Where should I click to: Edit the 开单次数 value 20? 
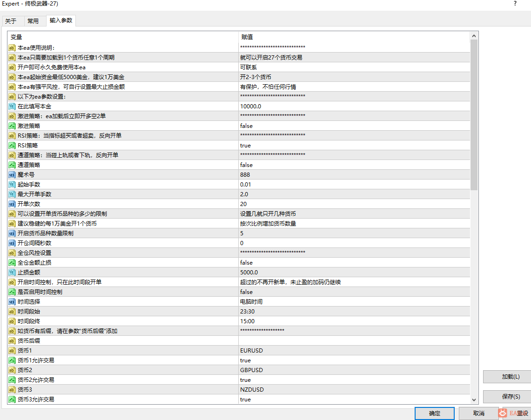click(x=354, y=204)
